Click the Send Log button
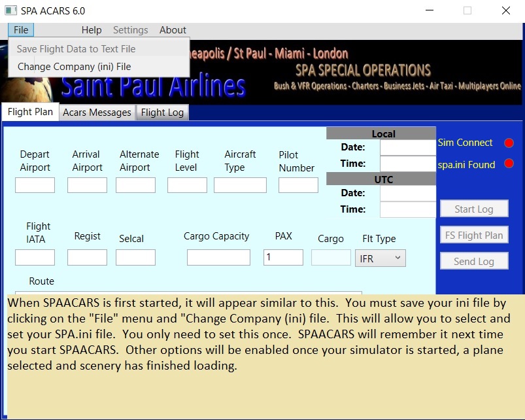 474,261
